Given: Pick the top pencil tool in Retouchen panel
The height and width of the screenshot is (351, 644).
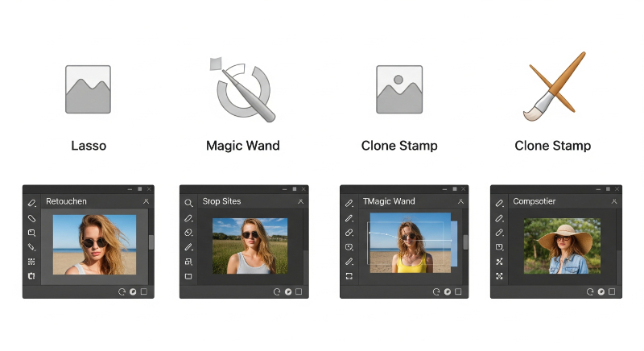Looking at the screenshot, I should [31, 203].
